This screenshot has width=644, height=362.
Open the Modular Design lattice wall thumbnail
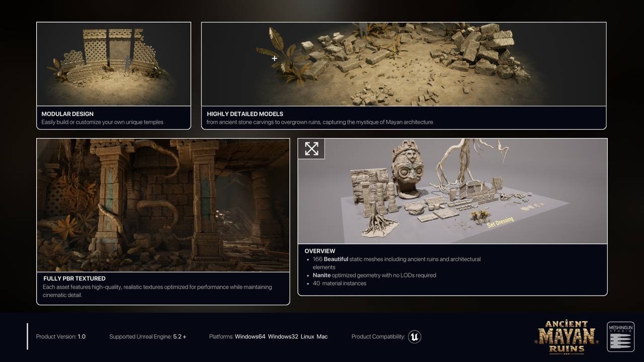pyautogui.click(x=113, y=64)
